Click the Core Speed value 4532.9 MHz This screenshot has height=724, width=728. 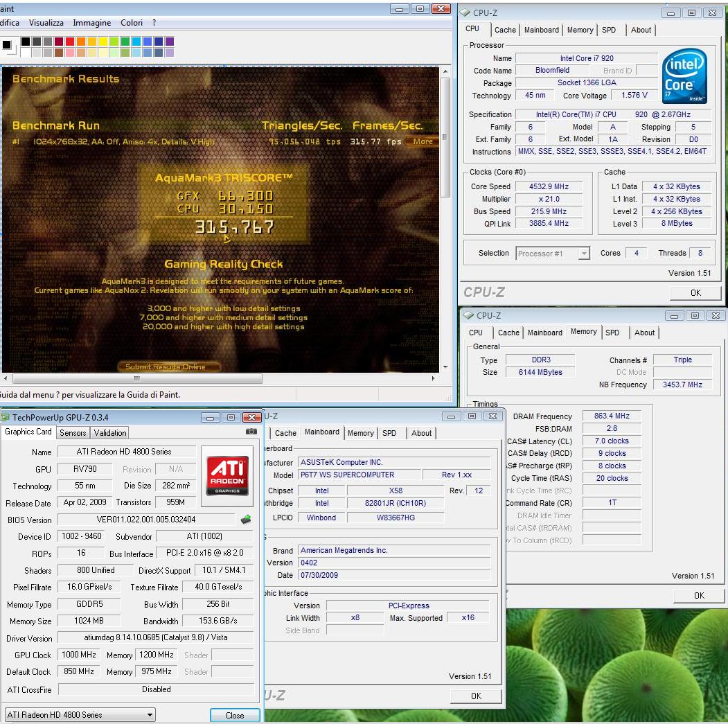pos(549,186)
